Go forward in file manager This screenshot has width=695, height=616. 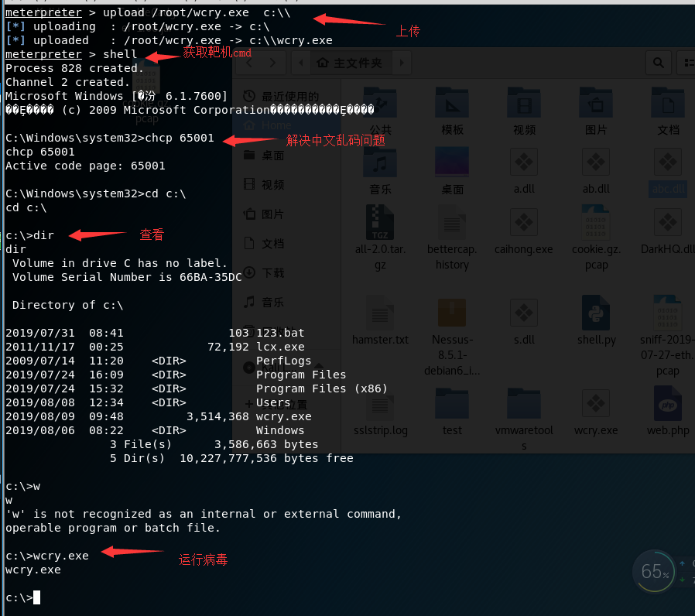pos(273,63)
